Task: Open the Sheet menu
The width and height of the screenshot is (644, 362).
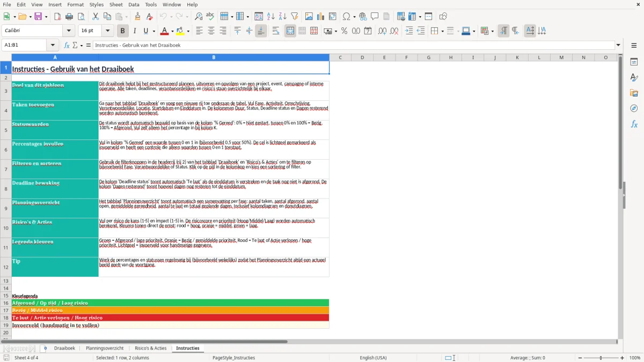Action: [116, 4]
